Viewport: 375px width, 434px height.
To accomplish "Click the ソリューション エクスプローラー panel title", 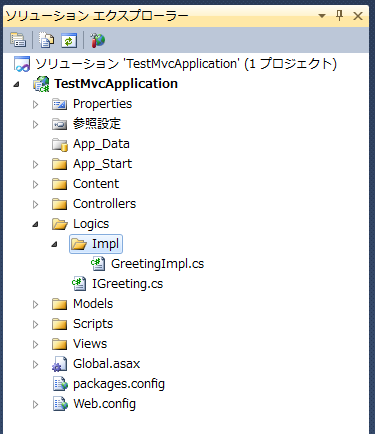I will 97,16.
